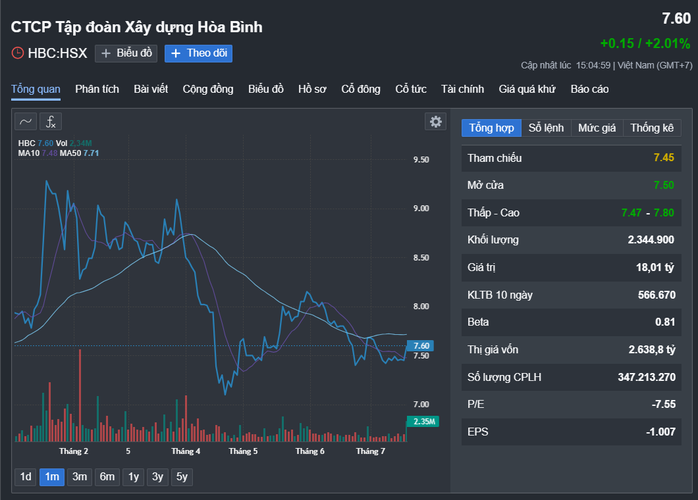698x500 pixels.
Task: Click the Tham chiếu value 7.45
Action: pos(664,158)
